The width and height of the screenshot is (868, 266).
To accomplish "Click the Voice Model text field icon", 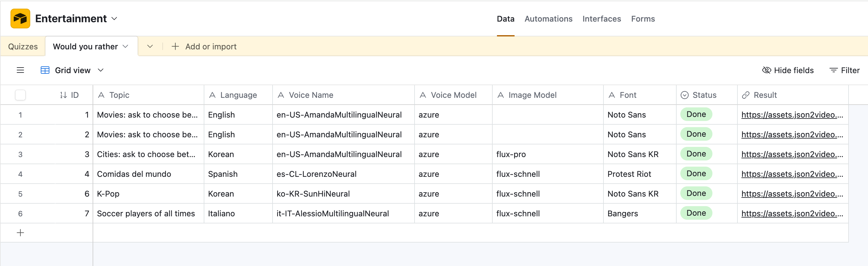I will (423, 95).
